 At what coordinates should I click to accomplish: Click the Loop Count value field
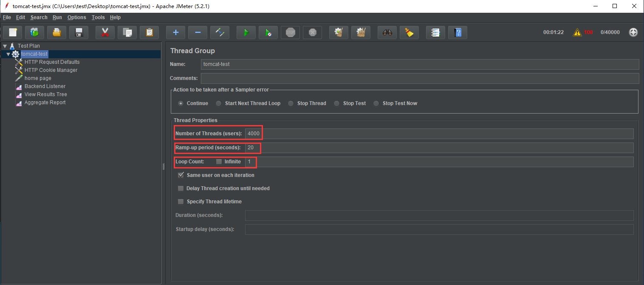(439, 162)
